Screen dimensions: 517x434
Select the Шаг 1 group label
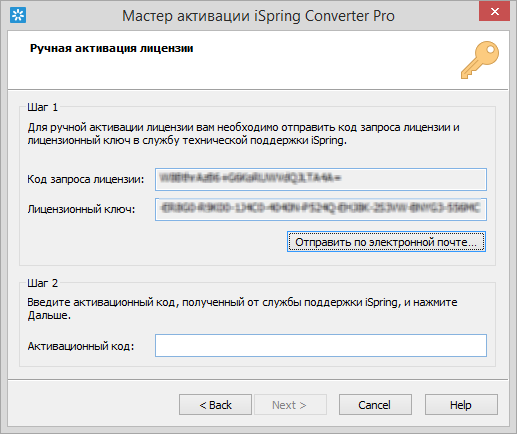click(x=42, y=107)
